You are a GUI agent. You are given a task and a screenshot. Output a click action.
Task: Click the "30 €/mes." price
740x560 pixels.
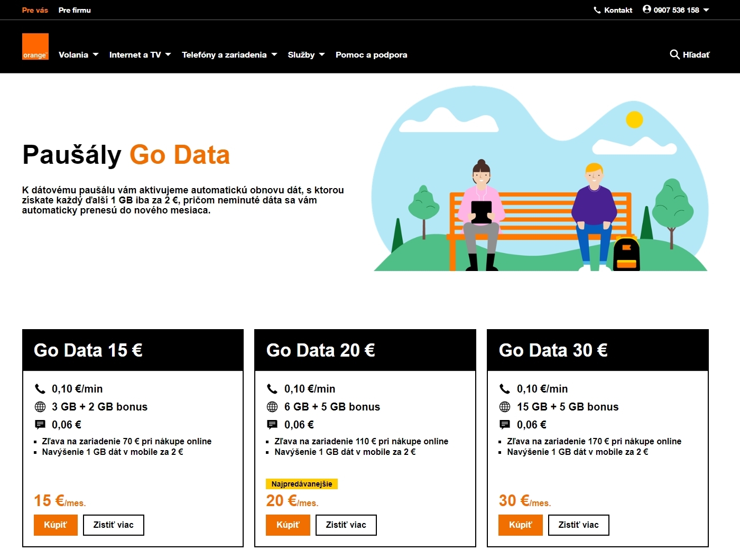[525, 501]
